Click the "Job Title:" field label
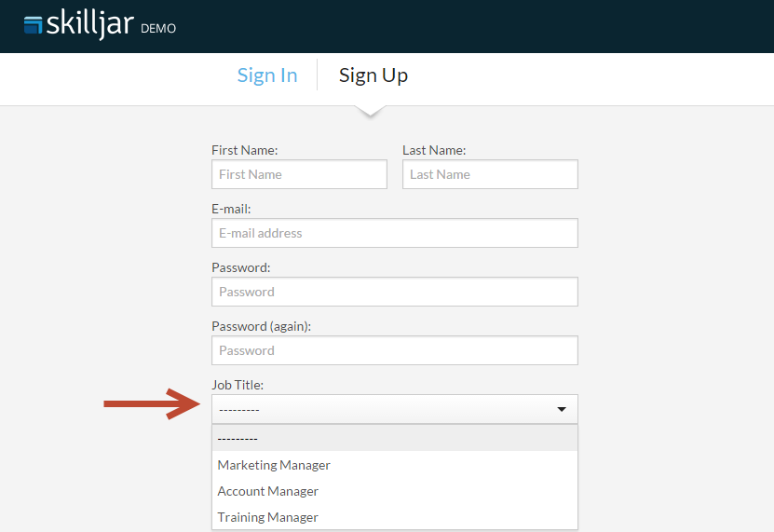The height and width of the screenshot is (532, 774). [x=238, y=385]
